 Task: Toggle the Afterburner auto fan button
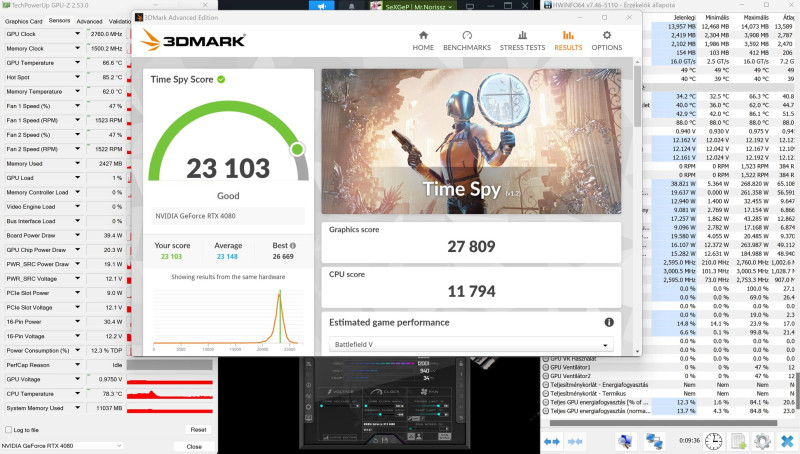pos(411,436)
